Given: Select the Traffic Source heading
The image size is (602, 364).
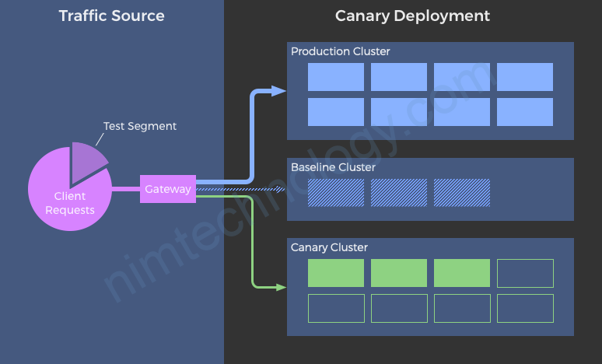Looking at the screenshot, I should tap(111, 16).
